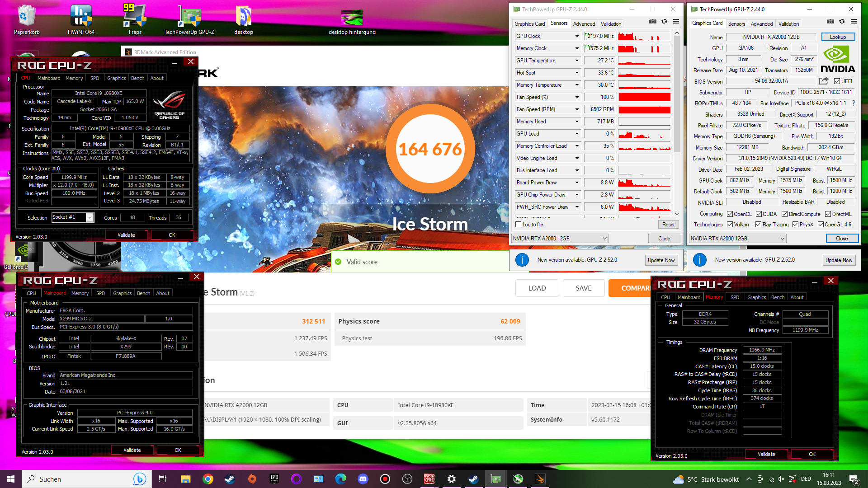
Task: Click screenshot camera icon in GPU-Z Graphics Card window
Action: [830, 22]
